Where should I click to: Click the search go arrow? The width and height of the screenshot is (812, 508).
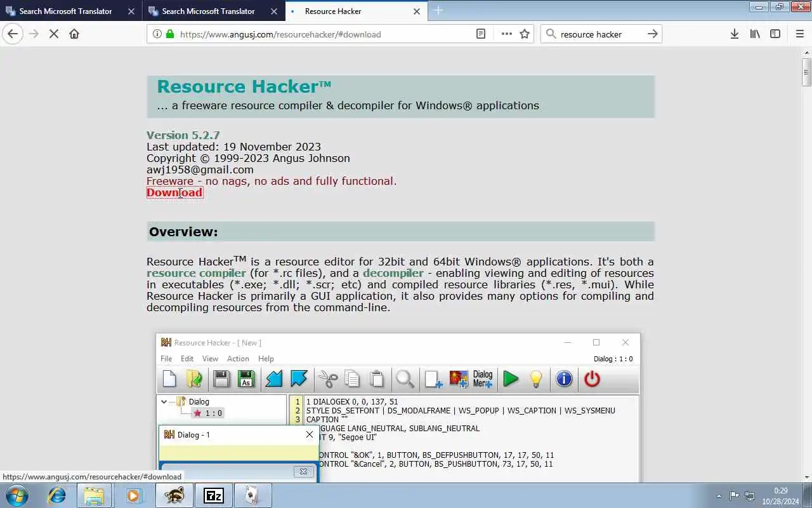(652, 34)
